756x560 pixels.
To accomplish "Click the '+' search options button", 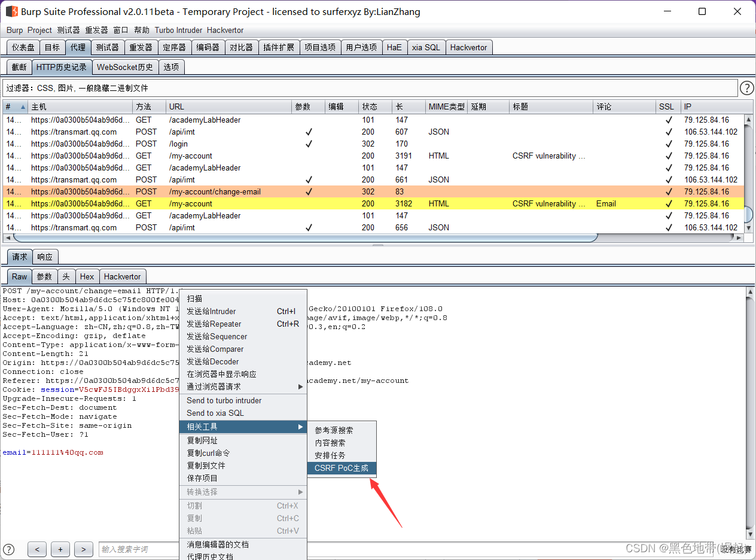I will (60, 549).
